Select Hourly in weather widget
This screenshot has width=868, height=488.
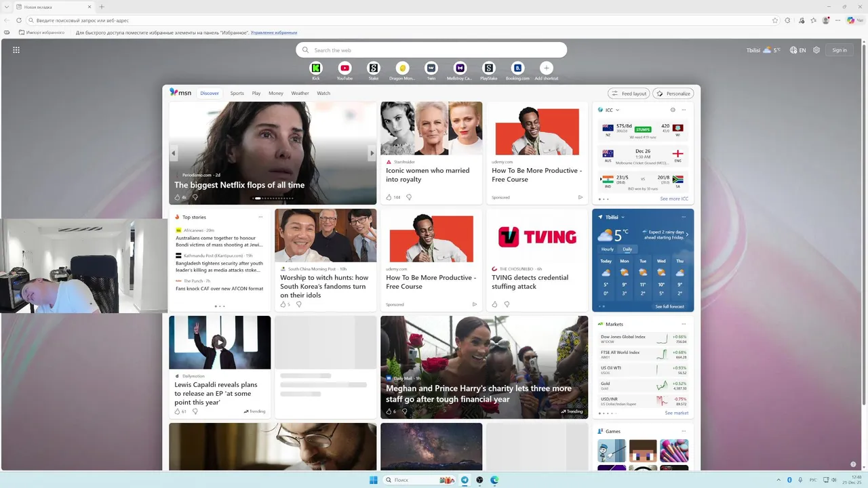pyautogui.click(x=607, y=249)
